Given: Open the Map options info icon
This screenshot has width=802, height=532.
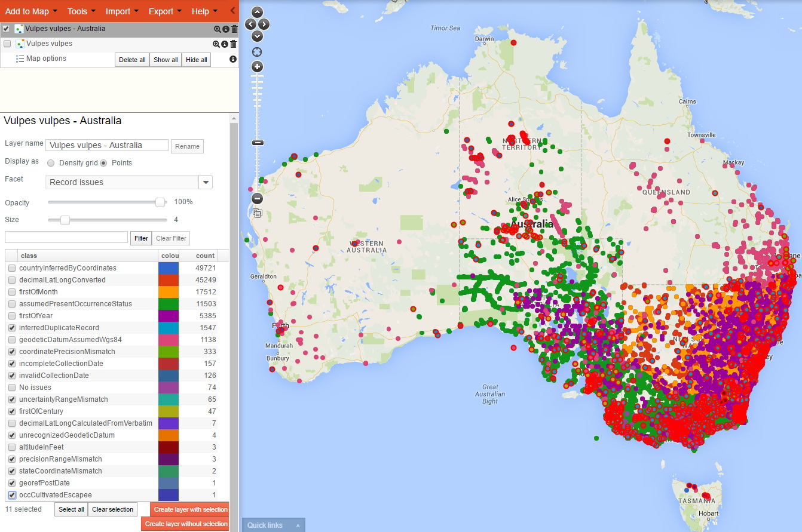Looking at the screenshot, I should [x=233, y=59].
